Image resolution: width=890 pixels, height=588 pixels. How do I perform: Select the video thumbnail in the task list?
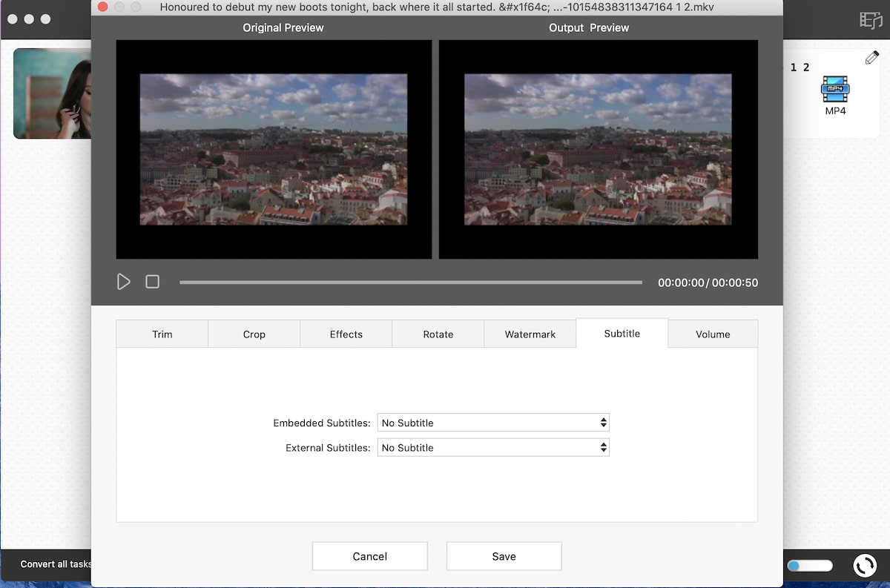point(52,93)
